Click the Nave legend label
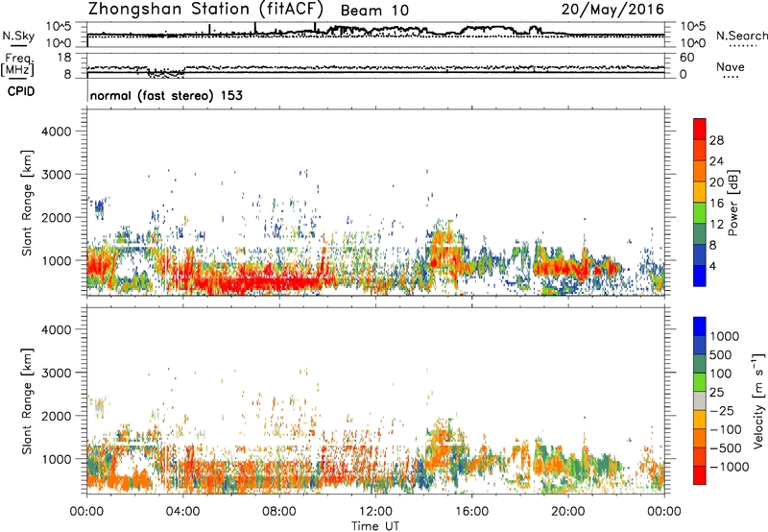 coord(730,67)
